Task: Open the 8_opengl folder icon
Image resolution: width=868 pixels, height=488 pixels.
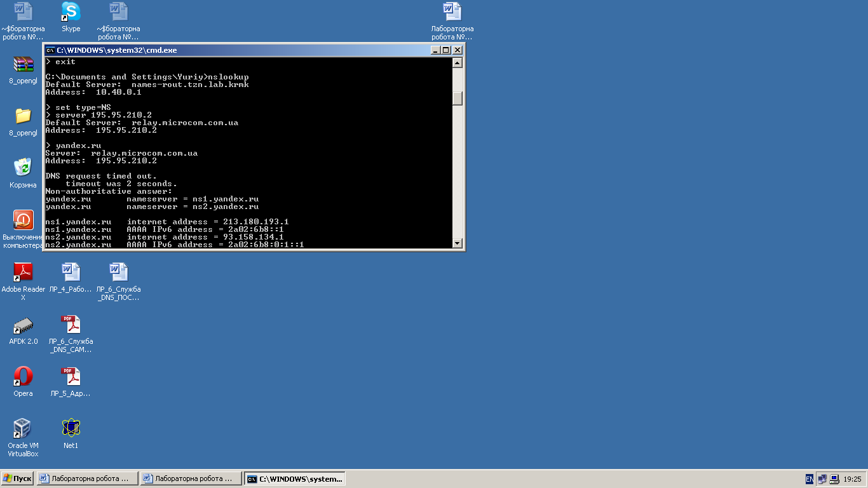Action: 23,121
